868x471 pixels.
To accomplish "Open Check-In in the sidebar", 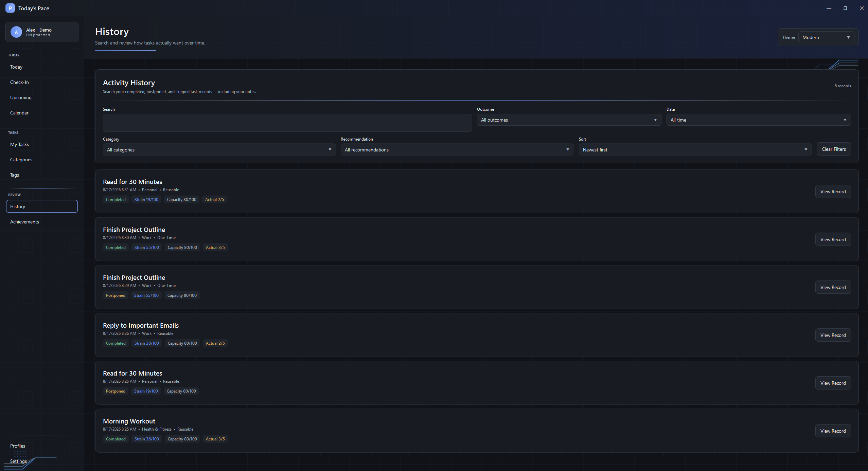I will (x=42, y=83).
